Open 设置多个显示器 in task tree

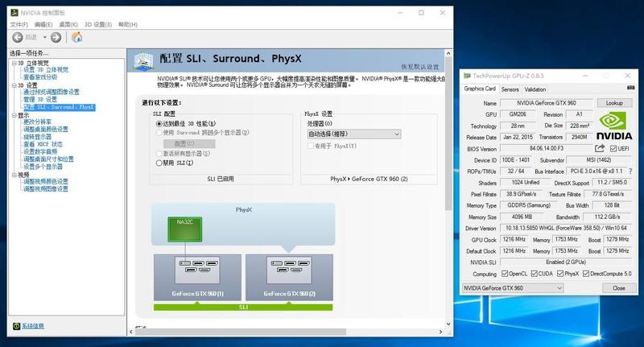tap(43, 167)
